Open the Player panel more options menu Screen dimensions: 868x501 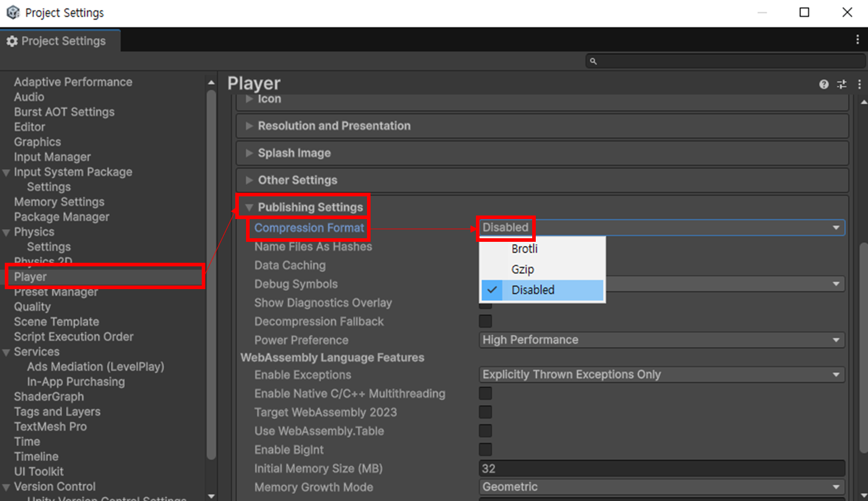pos(860,84)
